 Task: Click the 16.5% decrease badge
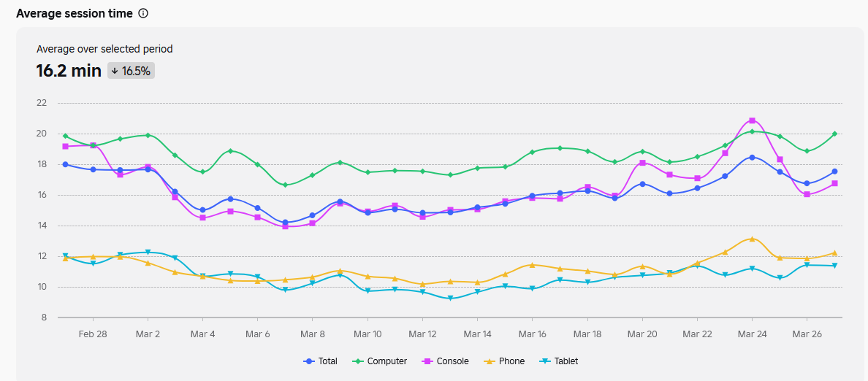pyautogui.click(x=132, y=71)
